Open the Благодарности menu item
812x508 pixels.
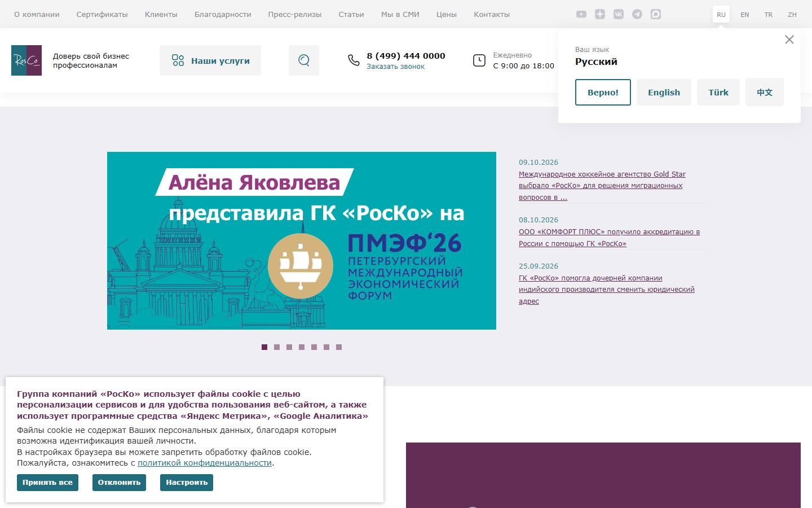coord(223,15)
